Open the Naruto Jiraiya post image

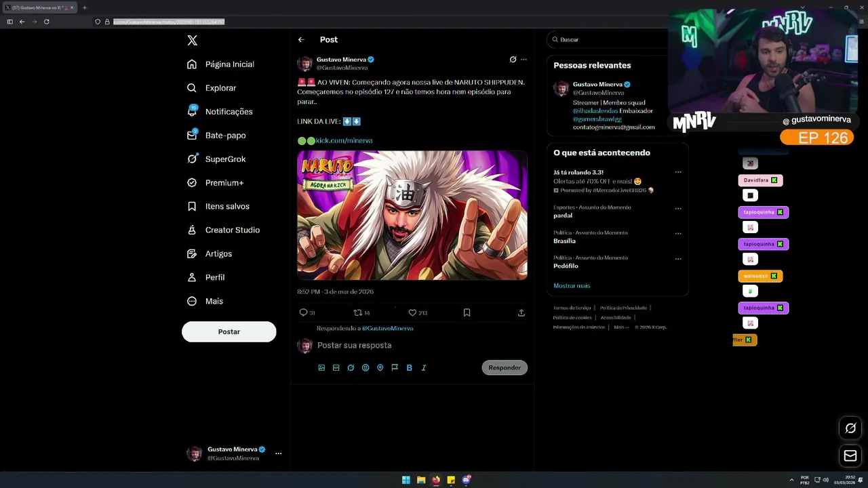pos(412,216)
